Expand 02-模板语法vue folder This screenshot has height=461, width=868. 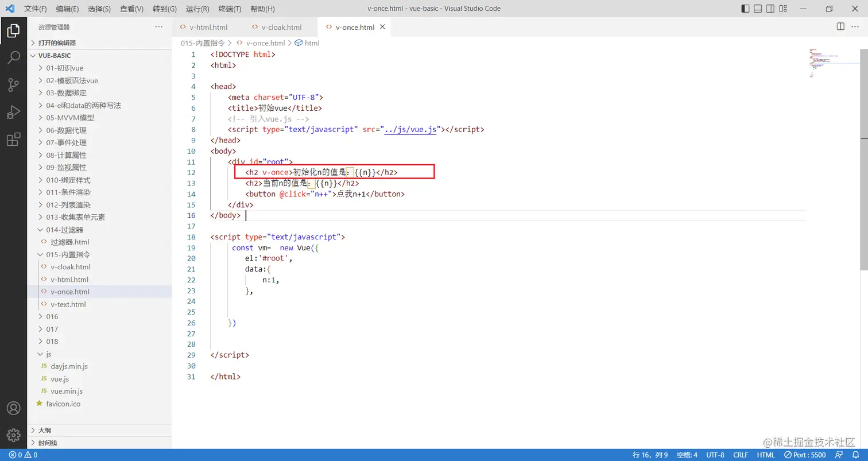100,80
